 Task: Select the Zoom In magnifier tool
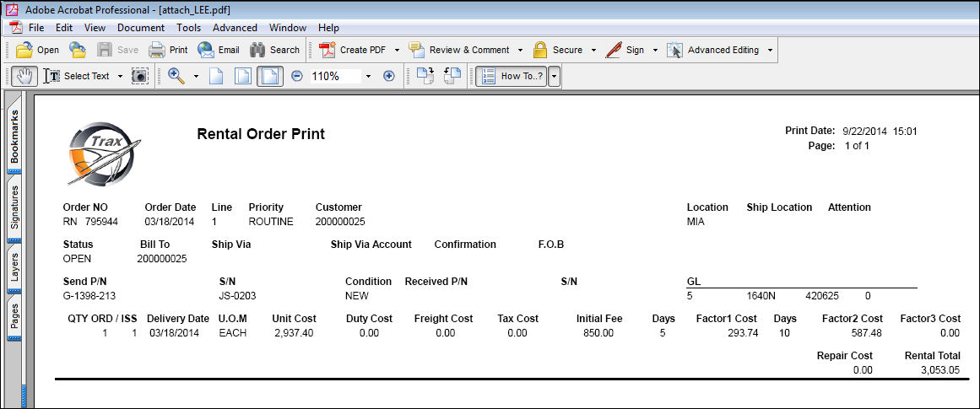177,76
